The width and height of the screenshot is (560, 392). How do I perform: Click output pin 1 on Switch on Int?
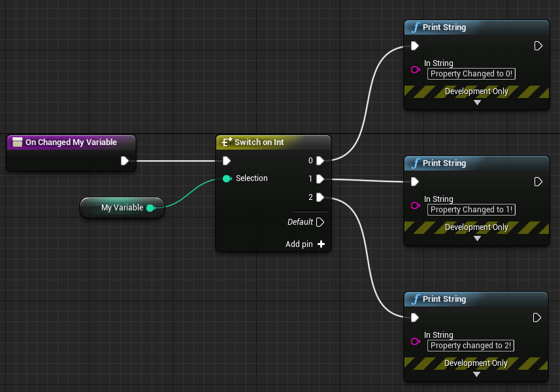point(320,178)
